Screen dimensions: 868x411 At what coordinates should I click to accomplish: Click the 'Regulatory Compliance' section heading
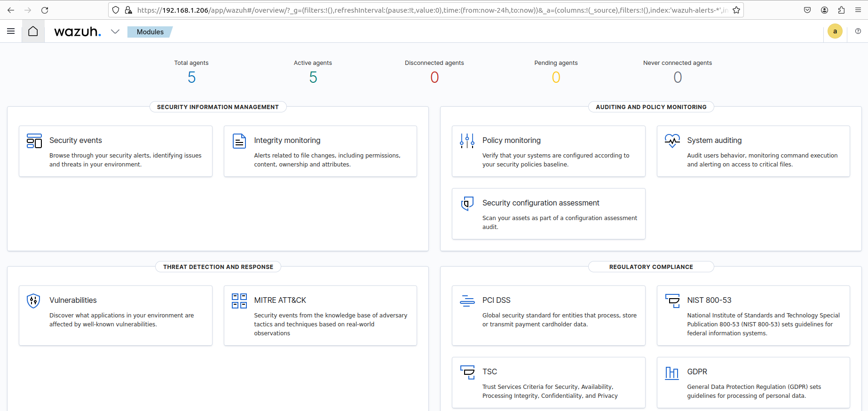(651, 267)
